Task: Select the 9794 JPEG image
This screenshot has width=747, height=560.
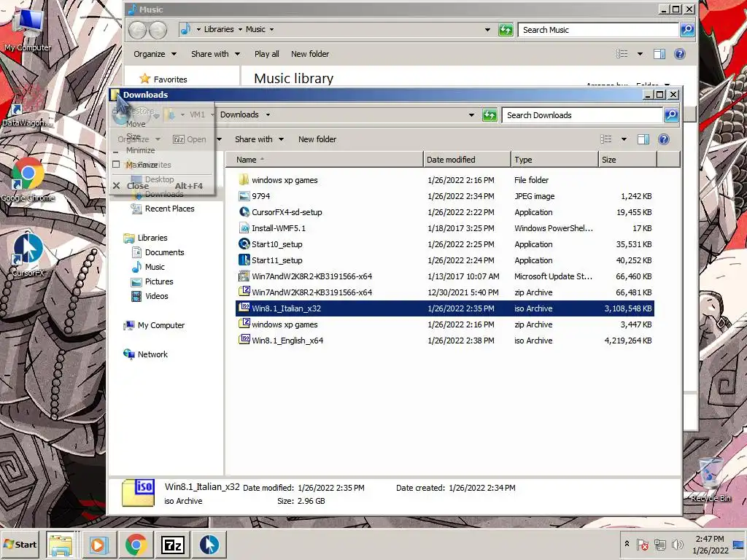Action: pos(444,196)
